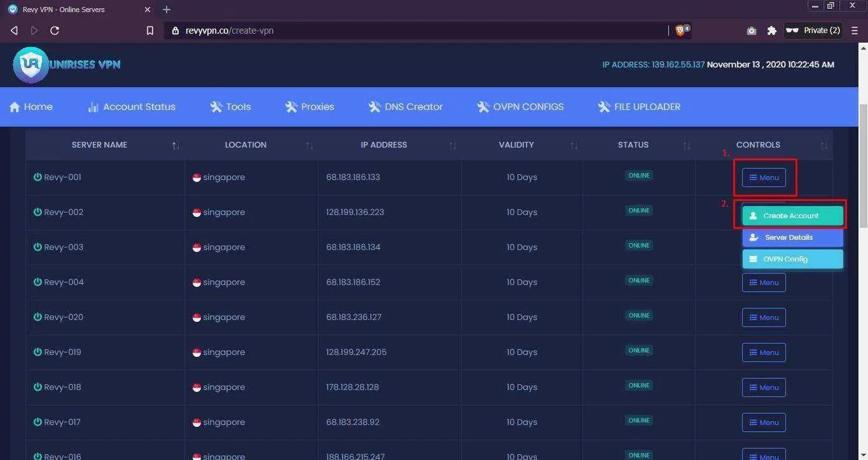Click the Unirises VPN shield logo
This screenshot has width=868, height=460.
coord(31,64)
